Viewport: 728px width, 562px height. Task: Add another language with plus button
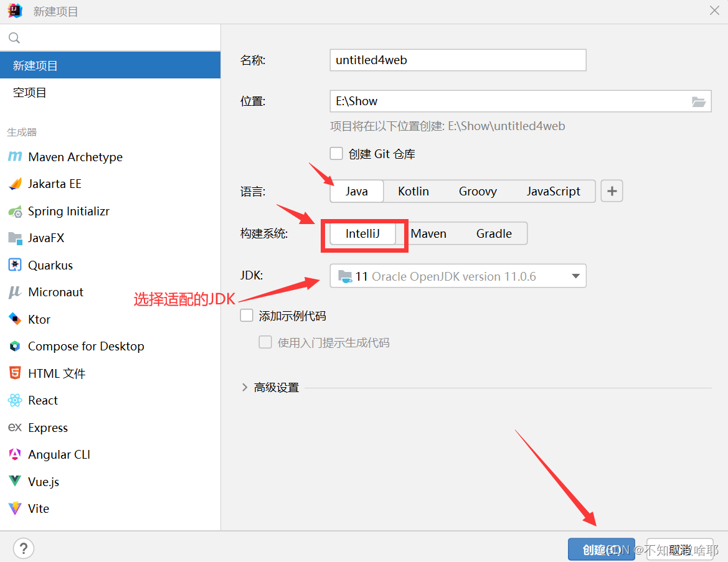[x=612, y=191]
